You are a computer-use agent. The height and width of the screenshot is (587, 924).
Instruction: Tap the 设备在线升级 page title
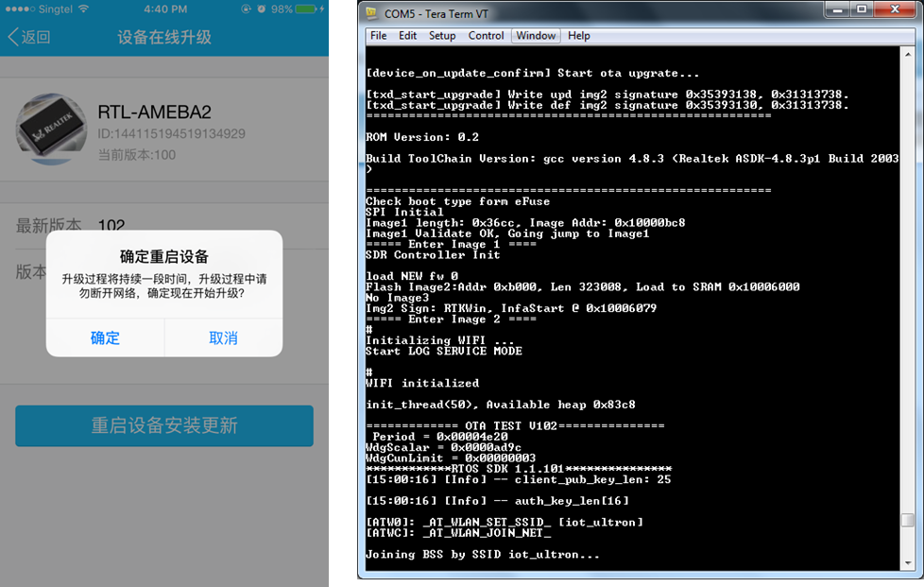coord(163,37)
